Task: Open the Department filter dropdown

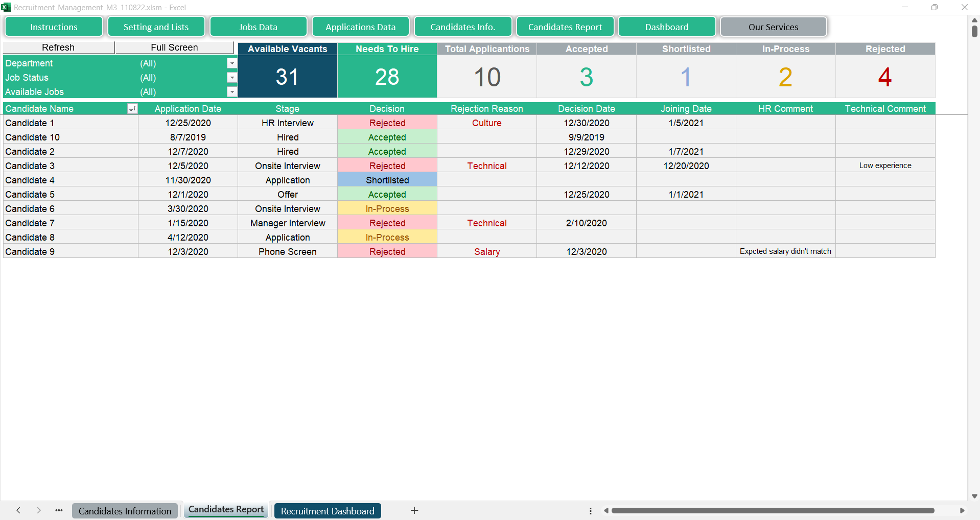Action: (232, 63)
